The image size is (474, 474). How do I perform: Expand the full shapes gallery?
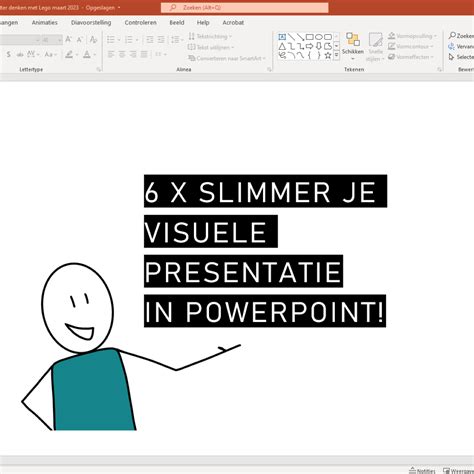click(336, 55)
